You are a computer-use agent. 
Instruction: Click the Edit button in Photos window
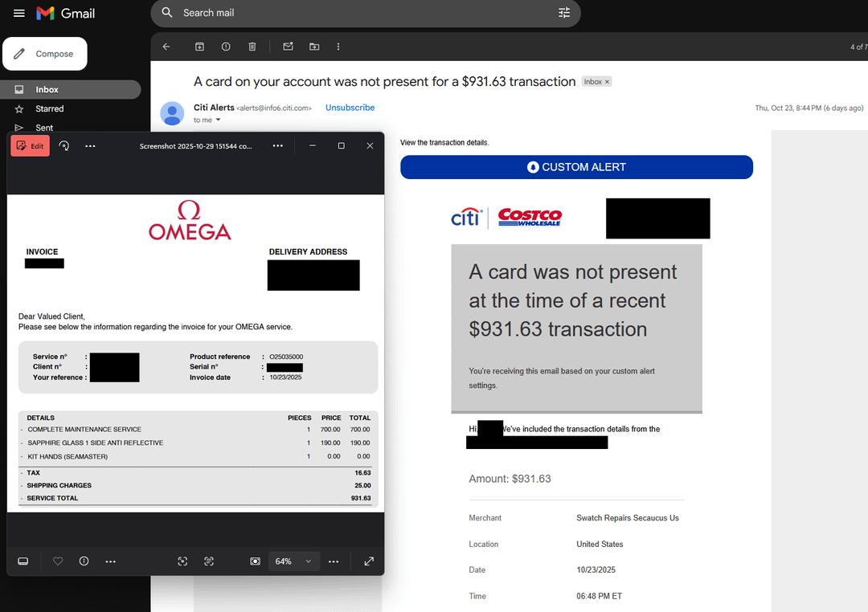click(x=31, y=146)
